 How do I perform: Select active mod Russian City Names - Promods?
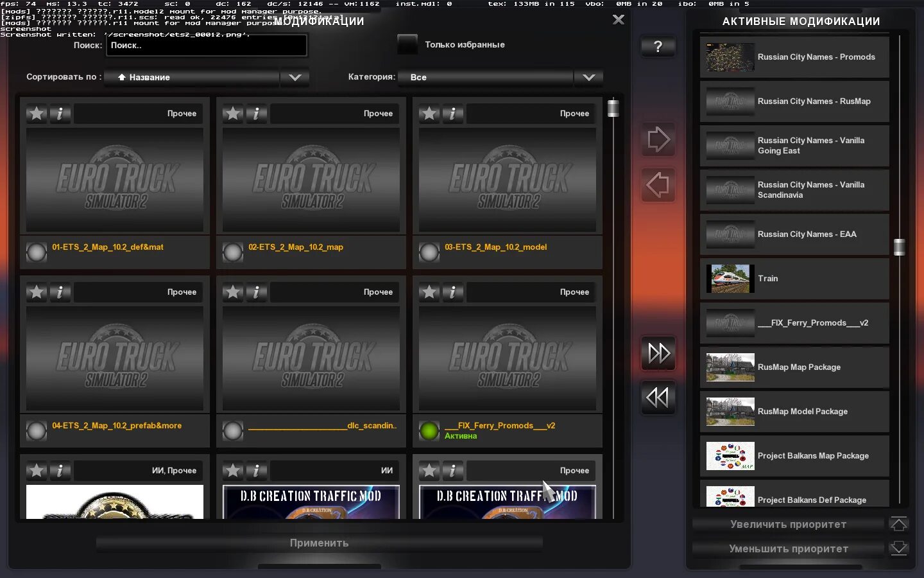pyautogui.click(x=794, y=57)
